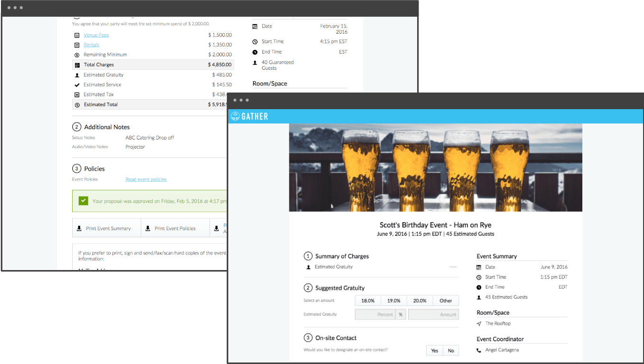Viewport: 644px width, 364px height.
Task: Select Other gratuity amount
Action: click(x=446, y=300)
